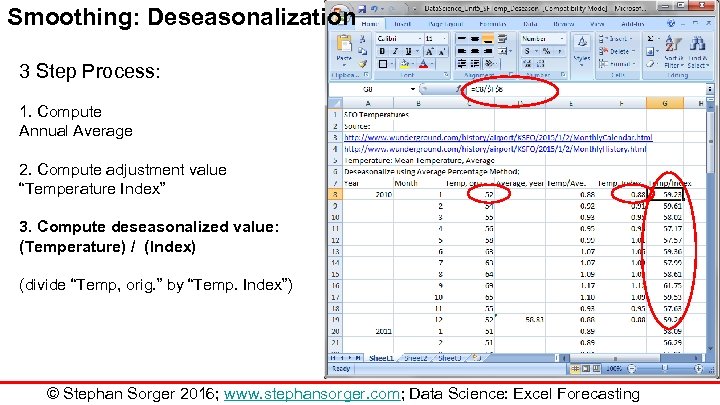Open the Merge & Center dropdown
720x405 pixels.
tap(511, 51)
